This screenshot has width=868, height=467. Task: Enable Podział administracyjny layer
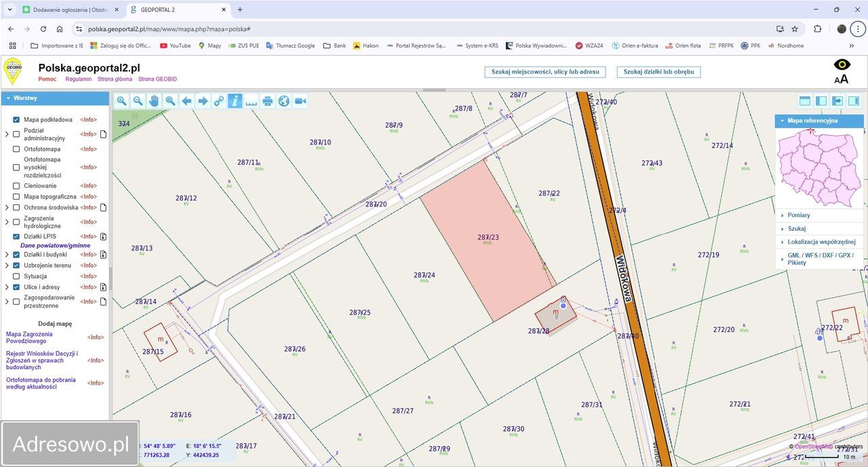(16, 134)
